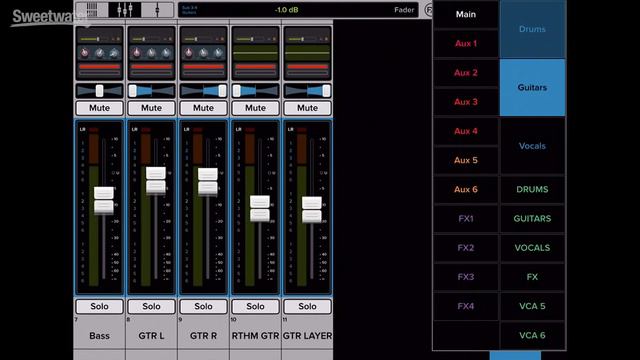Screen dimensions: 640x360
Task: Click the GTR L pan slider
Action: [x=151, y=91]
